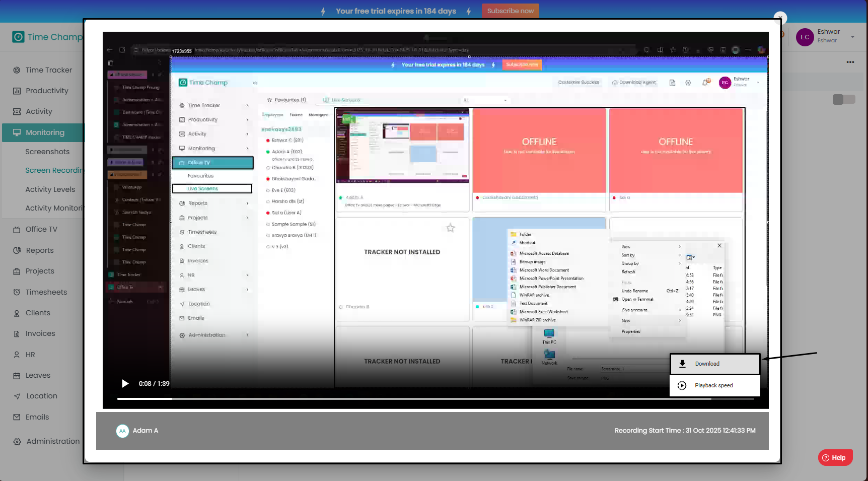The height and width of the screenshot is (481, 868).
Task: Open Productivity via its sidebar icon
Action: (x=17, y=91)
